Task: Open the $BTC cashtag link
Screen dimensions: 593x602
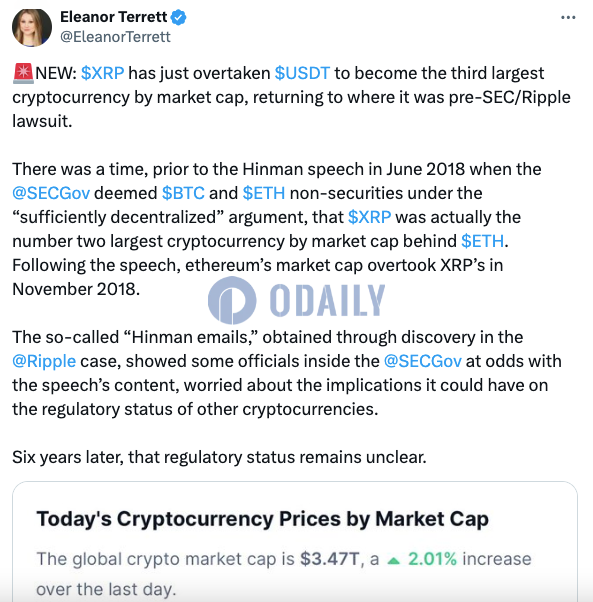Action: coord(183,193)
